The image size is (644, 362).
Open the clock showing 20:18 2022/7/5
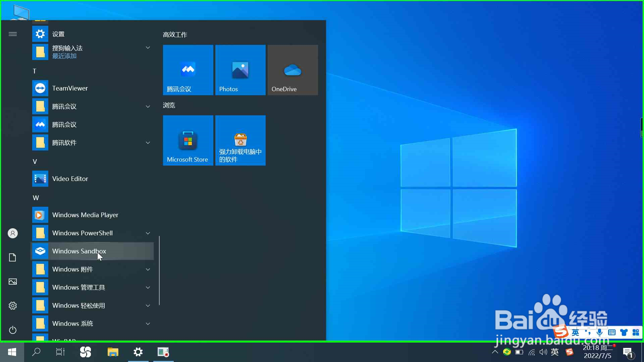tap(598, 352)
